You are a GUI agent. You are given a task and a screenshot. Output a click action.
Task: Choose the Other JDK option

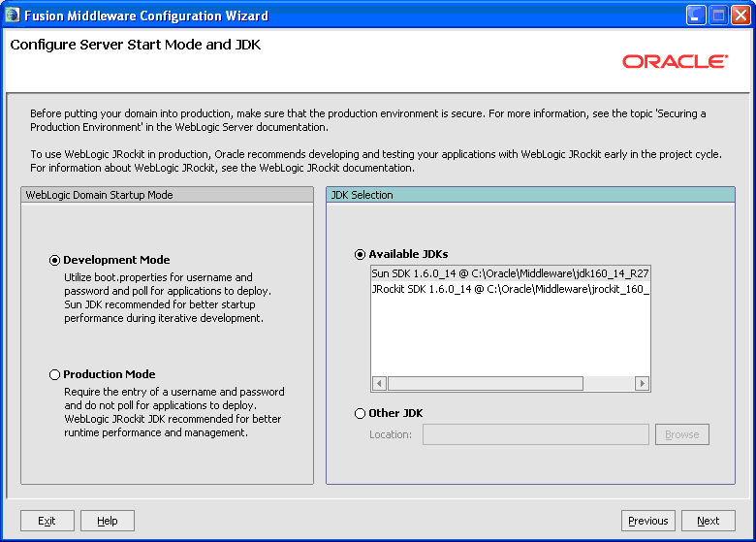click(x=360, y=414)
